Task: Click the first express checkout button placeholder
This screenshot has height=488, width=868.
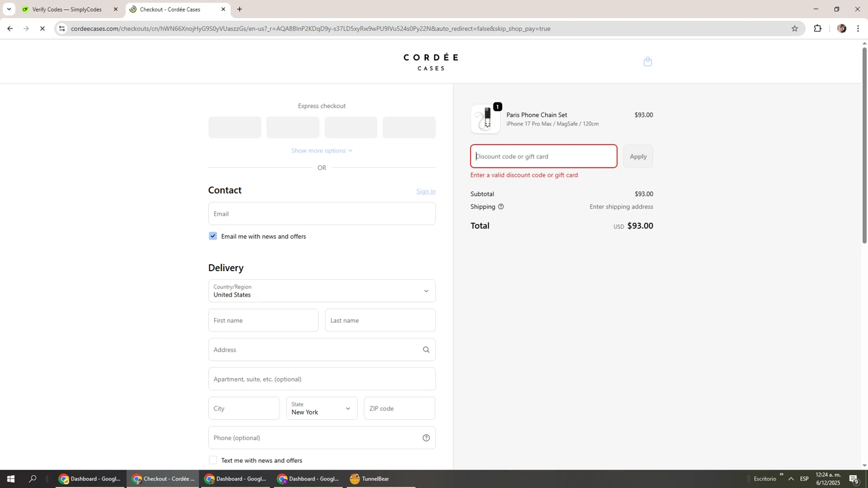Action: (235, 127)
